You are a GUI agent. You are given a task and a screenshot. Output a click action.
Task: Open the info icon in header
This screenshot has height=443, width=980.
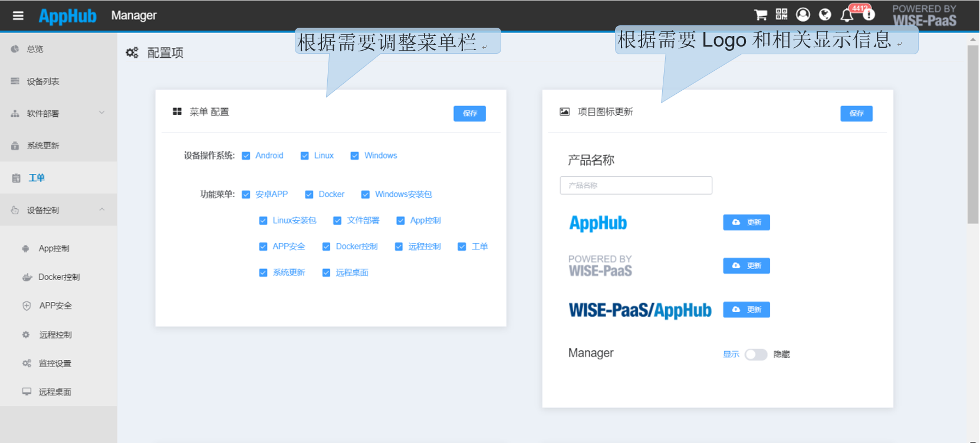click(869, 14)
